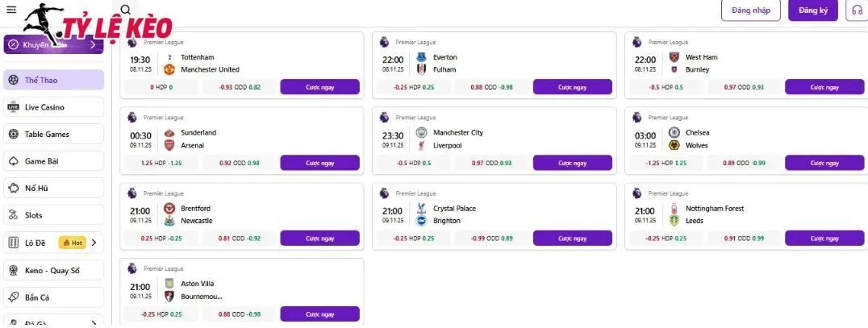Click the Nottingham Forest club crest
This screenshot has height=328, width=868.
click(674, 208)
